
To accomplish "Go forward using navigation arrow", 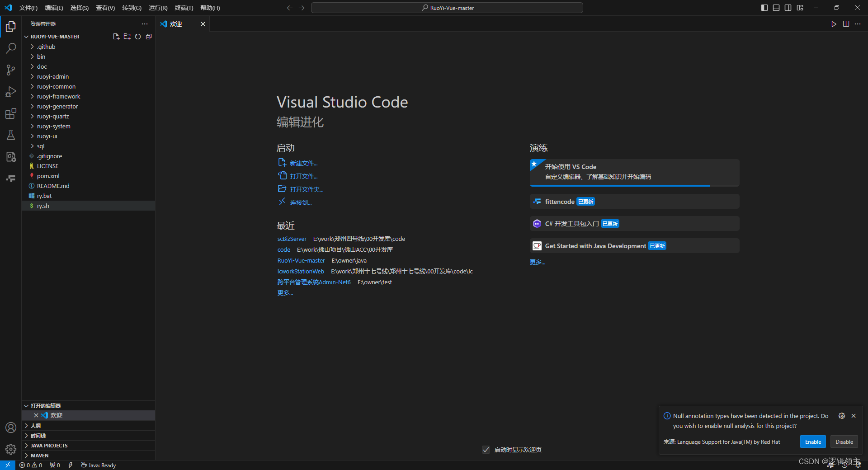I will (x=302, y=8).
